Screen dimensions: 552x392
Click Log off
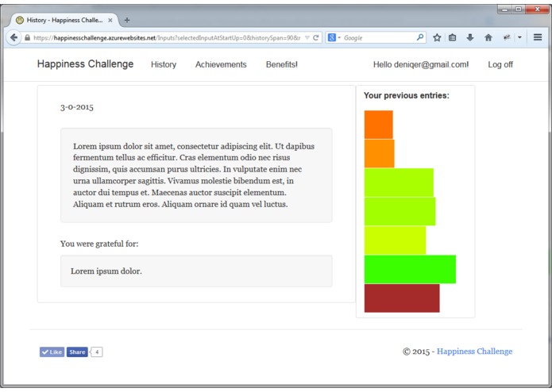tap(500, 64)
